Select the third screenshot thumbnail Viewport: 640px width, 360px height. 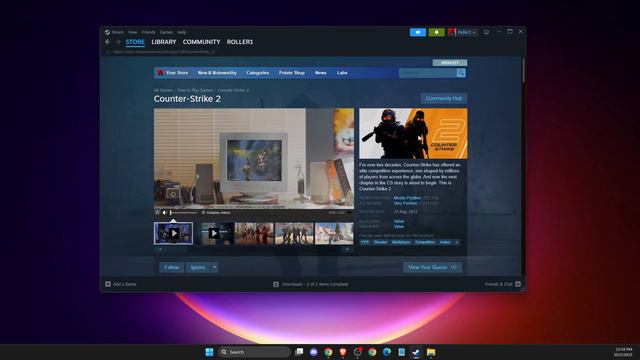(254, 233)
